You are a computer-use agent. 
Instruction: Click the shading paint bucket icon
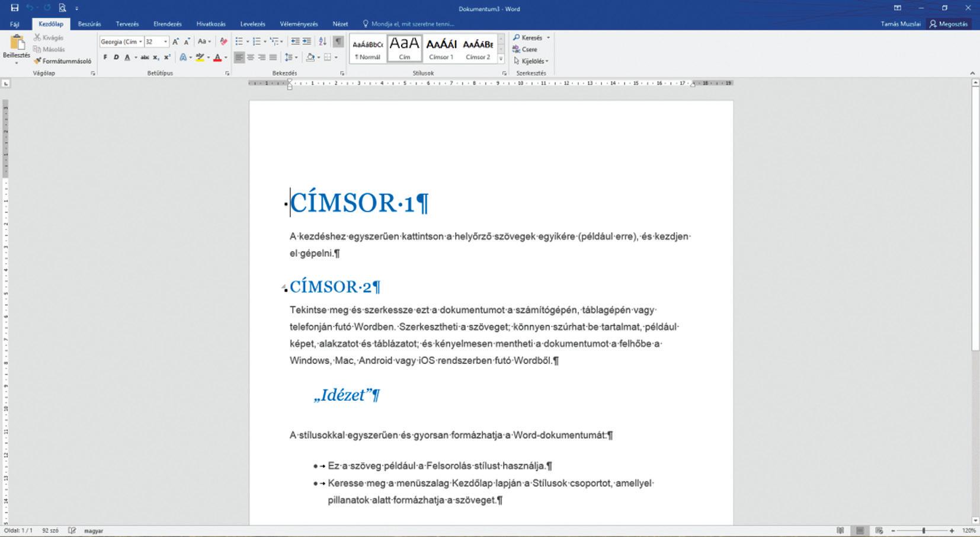pyautogui.click(x=310, y=57)
